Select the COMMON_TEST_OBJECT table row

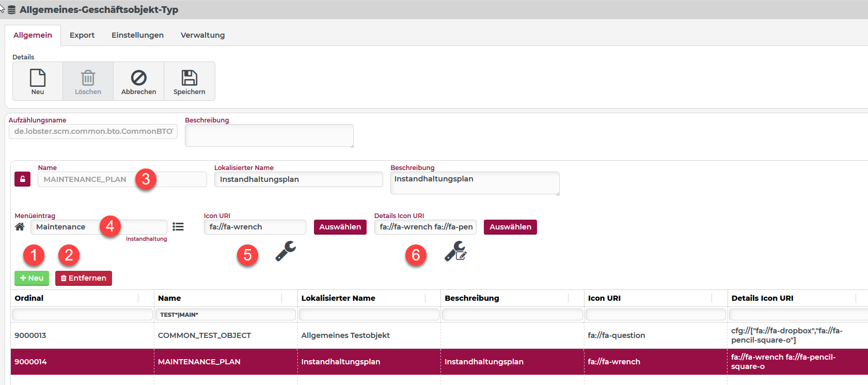tap(204, 335)
